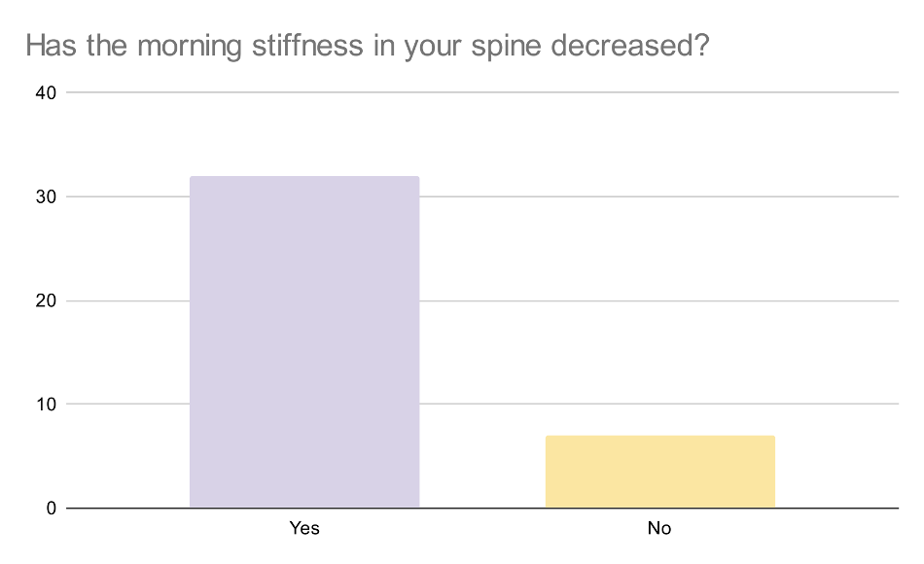Click the Yes category axis label

click(304, 529)
